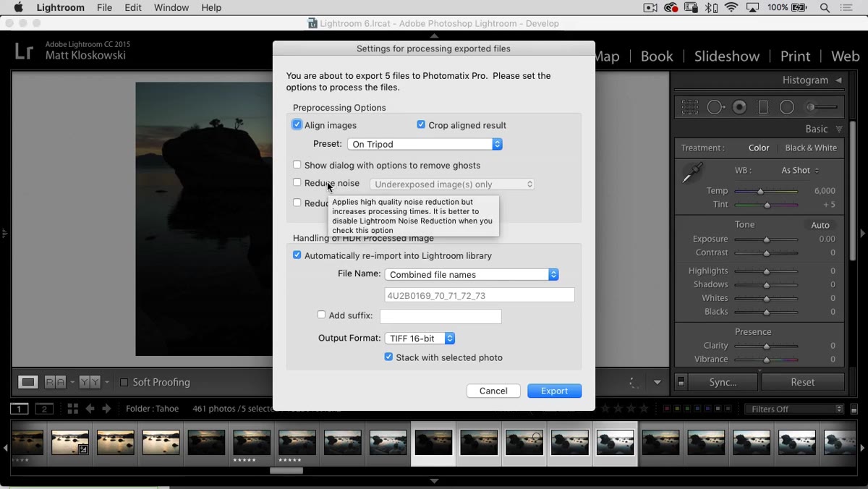
Task: Click the 4U2B0169_70_71_72_73 filename field
Action: point(480,295)
